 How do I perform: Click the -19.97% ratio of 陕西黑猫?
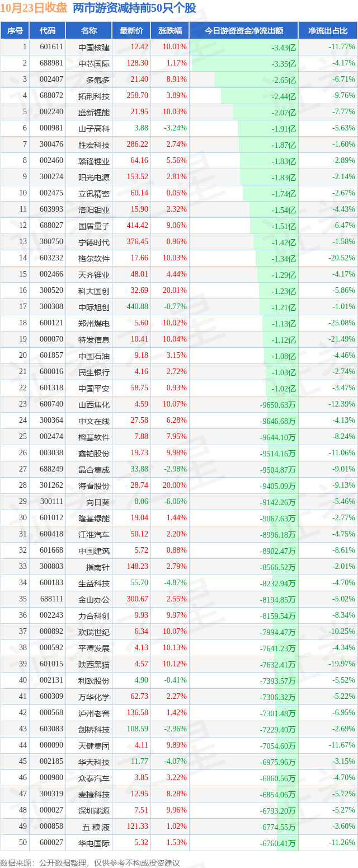pyautogui.click(x=342, y=664)
